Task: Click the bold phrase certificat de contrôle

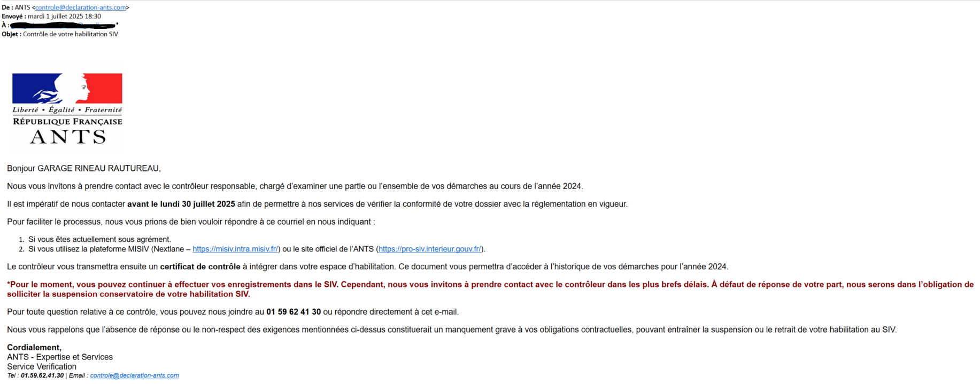Action: (x=200, y=267)
